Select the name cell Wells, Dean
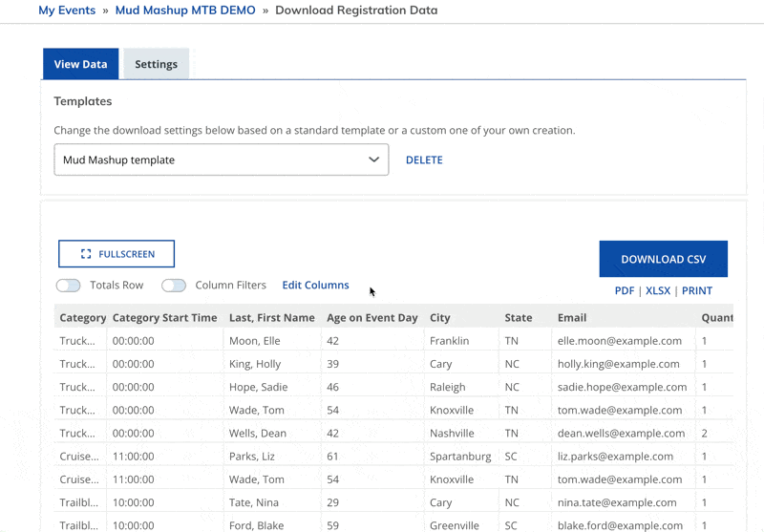764x532 pixels. 258,433
